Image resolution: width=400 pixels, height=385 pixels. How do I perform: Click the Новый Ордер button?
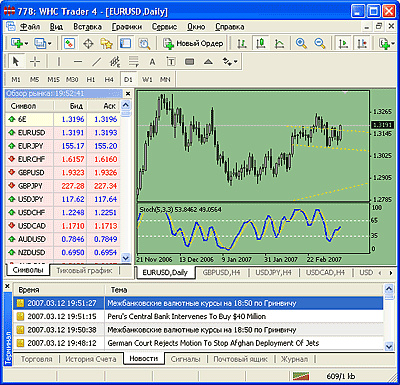(x=193, y=44)
